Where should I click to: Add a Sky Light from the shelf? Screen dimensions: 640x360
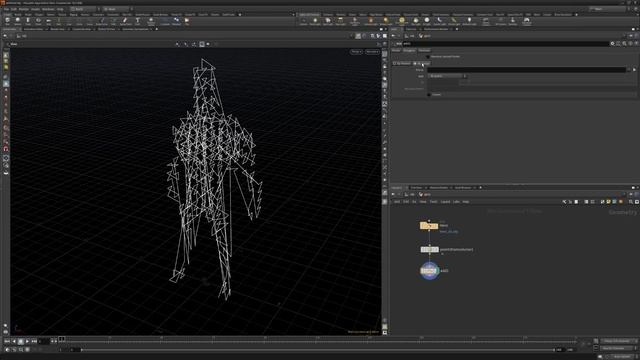tap(416, 21)
